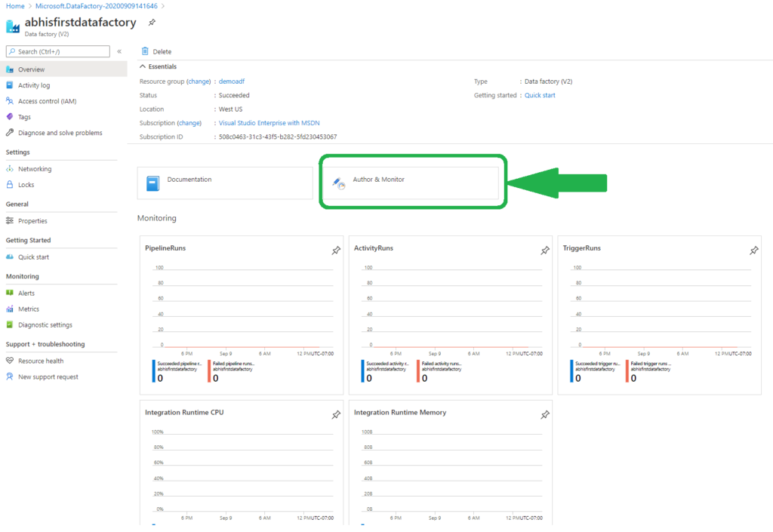Viewport: 773px width, 532px height.
Task: Open Diagnostic settings in sidebar
Action: pos(45,325)
